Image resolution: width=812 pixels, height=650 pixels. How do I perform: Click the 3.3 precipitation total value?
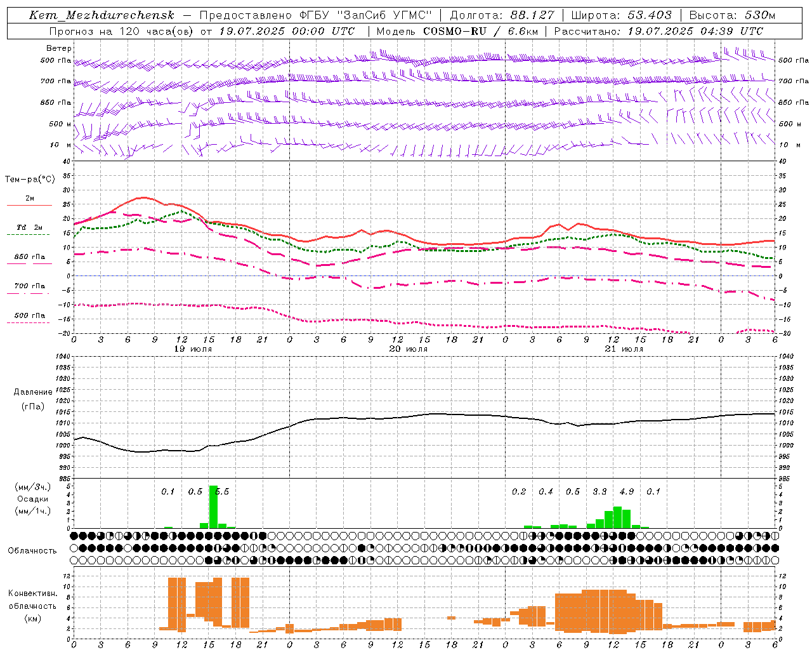coord(599,491)
